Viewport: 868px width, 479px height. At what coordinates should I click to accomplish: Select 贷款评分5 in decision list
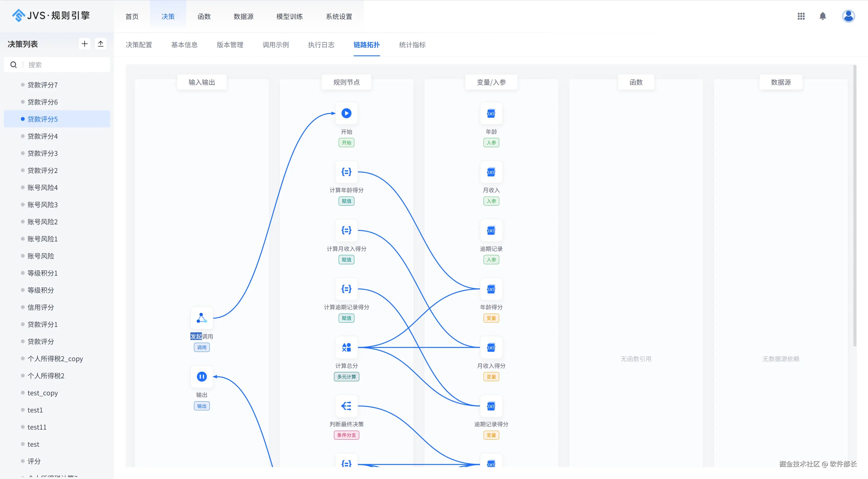pos(57,119)
